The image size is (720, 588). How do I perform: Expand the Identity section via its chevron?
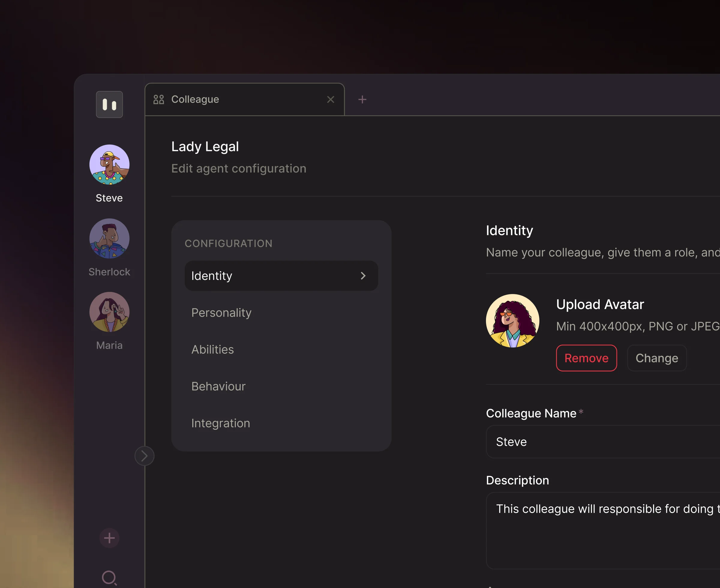(363, 276)
